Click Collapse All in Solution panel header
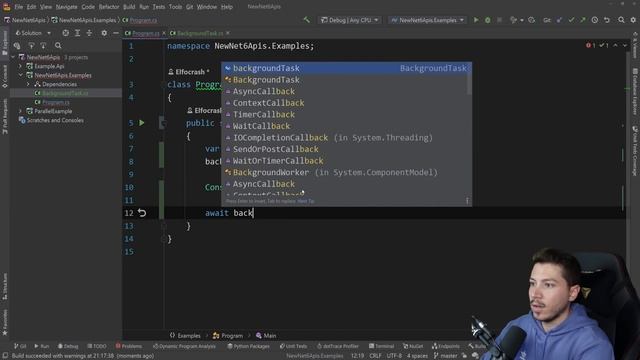 tap(89, 33)
